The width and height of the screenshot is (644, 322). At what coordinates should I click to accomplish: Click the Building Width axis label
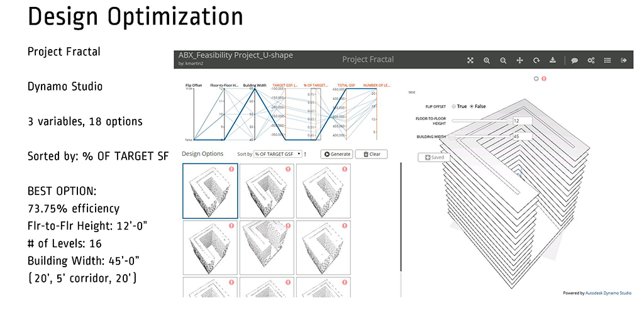[255, 86]
